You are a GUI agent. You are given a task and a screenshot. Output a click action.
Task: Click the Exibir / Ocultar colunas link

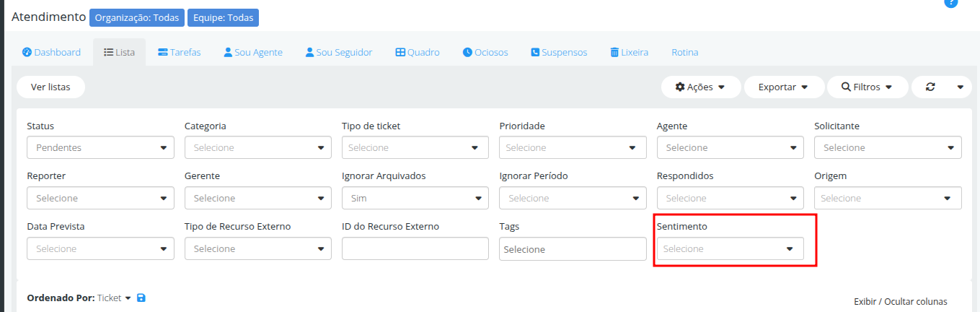click(901, 301)
